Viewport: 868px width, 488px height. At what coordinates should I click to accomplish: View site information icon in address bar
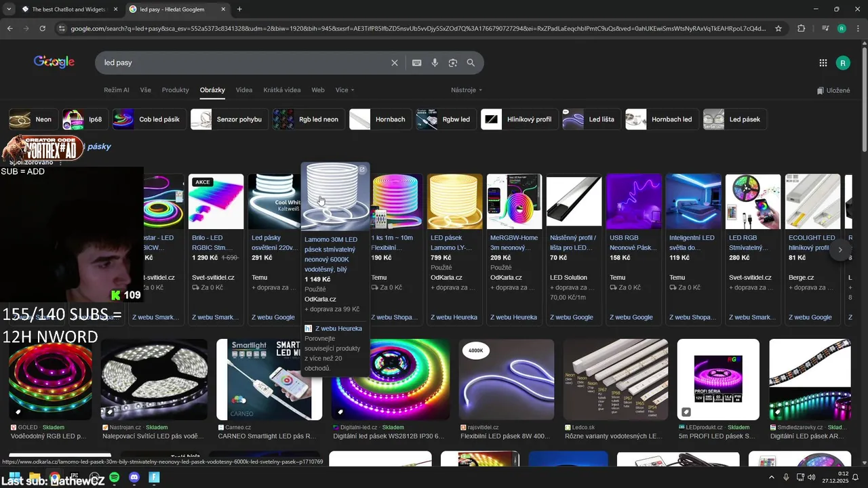62,28
